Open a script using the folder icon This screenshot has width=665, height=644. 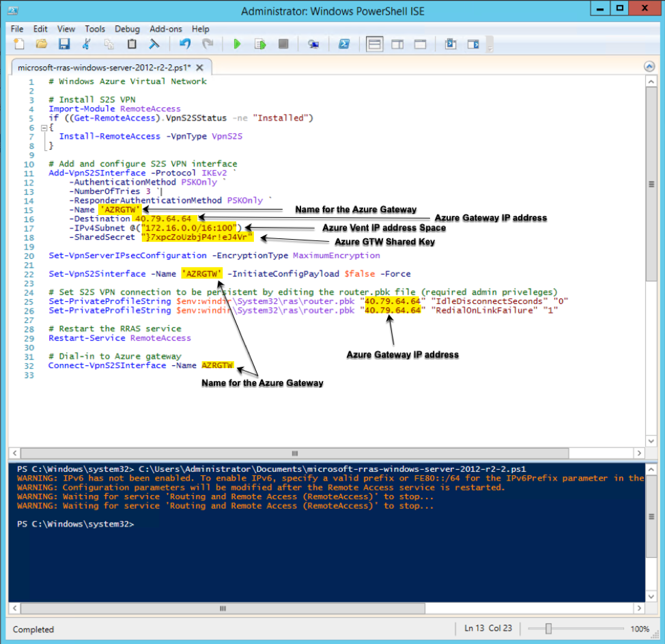42,44
